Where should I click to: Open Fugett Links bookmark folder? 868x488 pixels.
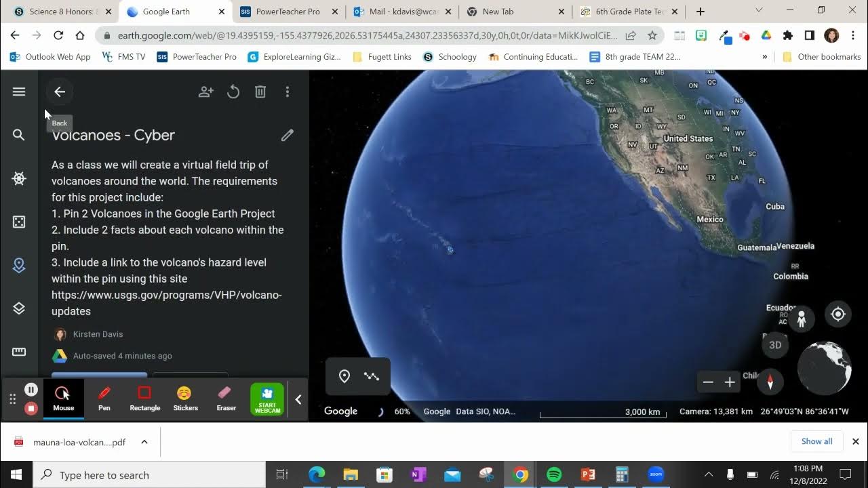(382, 57)
